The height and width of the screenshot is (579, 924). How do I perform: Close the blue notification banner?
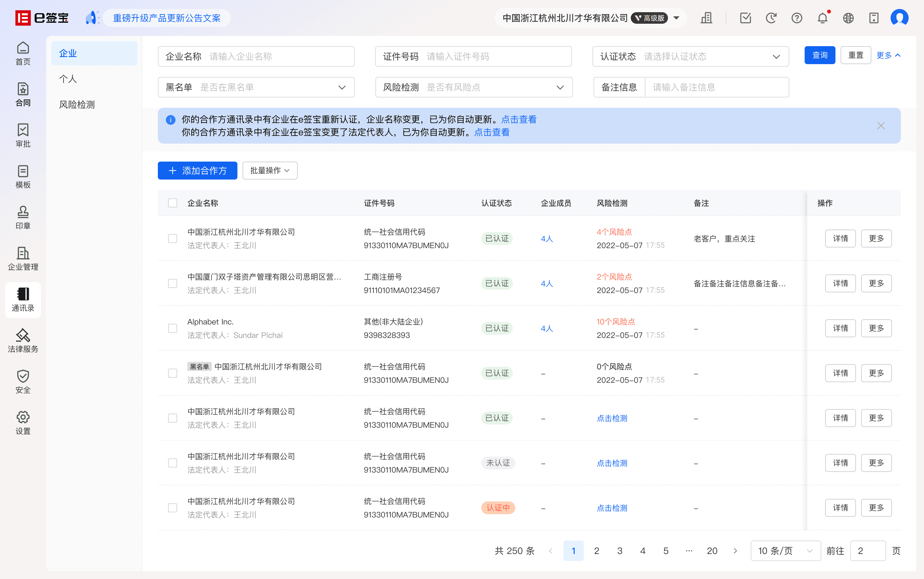pos(881,126)
